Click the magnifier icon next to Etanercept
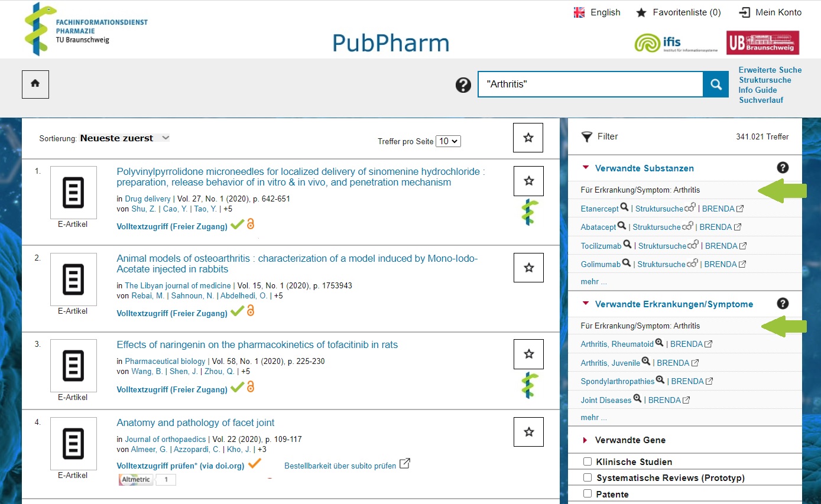The width and height of the screenshot is (821, 504). click(x=624, y=208)
